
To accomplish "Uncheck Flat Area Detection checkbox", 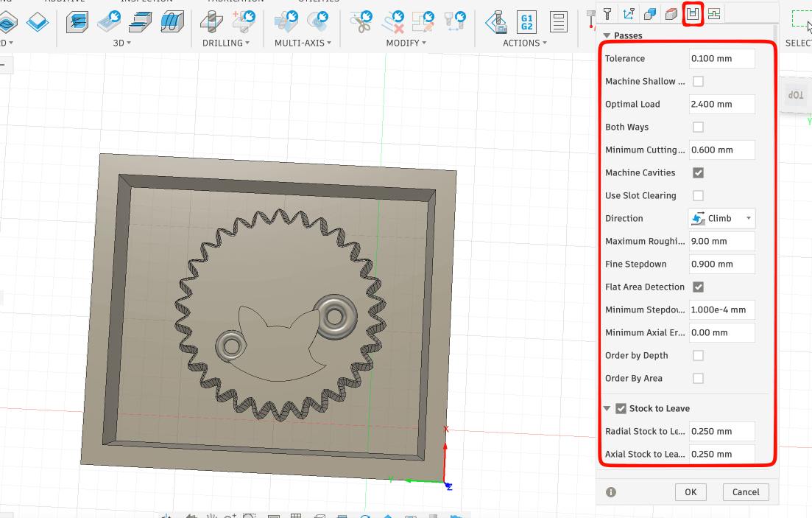I will tap(698, 287).
